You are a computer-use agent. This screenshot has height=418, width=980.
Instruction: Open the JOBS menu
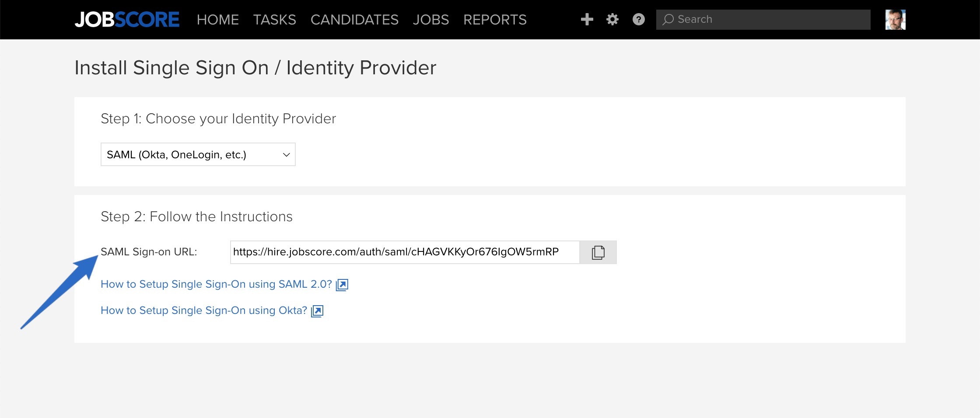coord(430,20)
